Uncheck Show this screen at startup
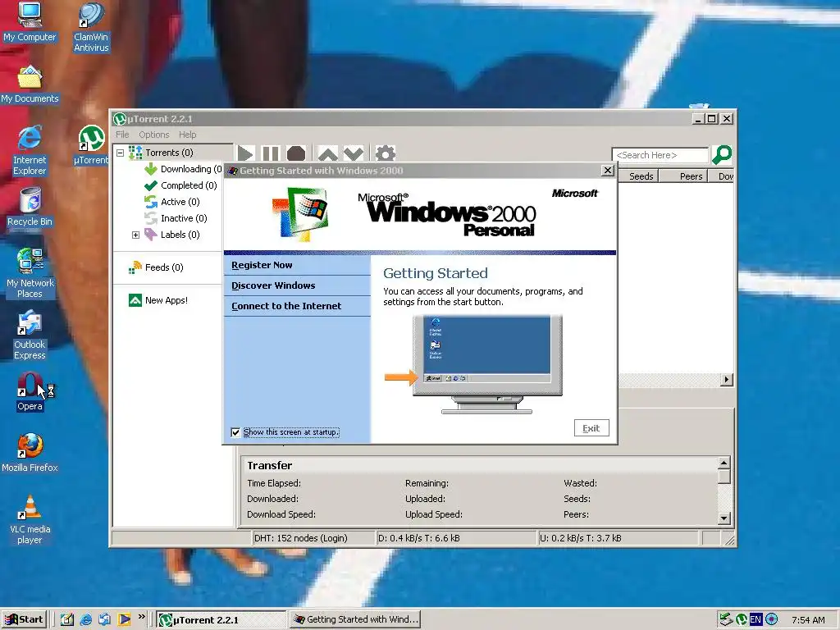 [235, 432]
